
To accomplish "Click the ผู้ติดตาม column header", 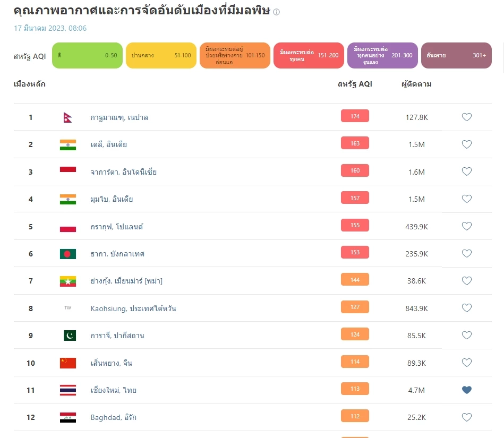I will click(x=416, y=84).
